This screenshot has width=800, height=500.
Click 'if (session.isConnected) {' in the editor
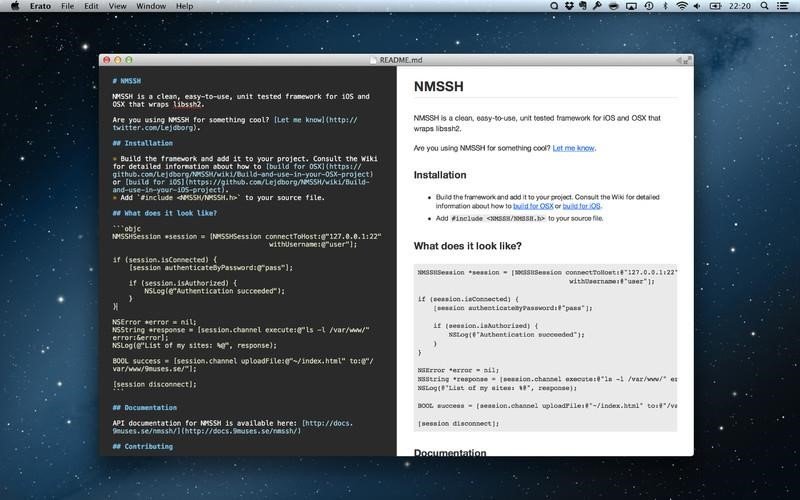point(165,260)
